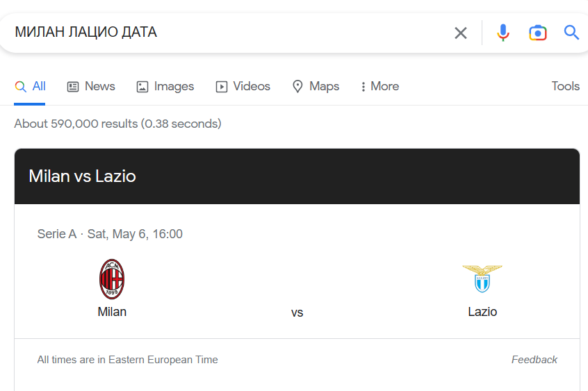Click the Serie A match date line
The height and width of the screenshot is (391, 588).
point(110,234)
